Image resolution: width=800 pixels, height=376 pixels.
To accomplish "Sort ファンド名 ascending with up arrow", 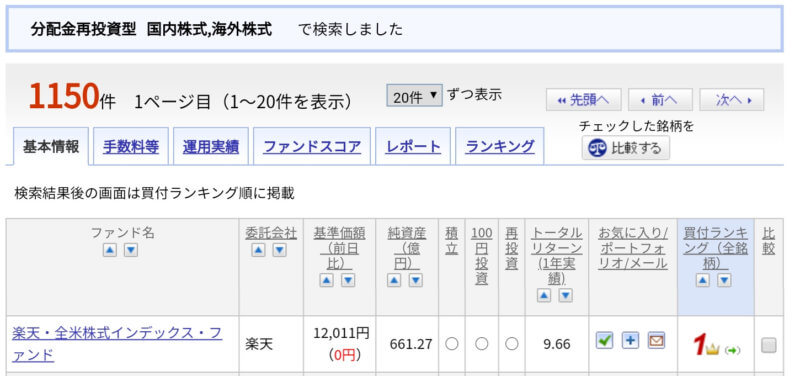I will [110, 250].
